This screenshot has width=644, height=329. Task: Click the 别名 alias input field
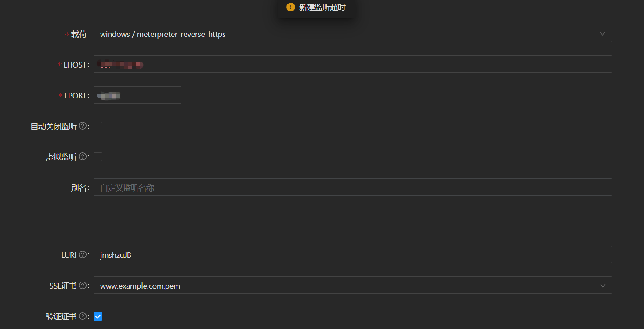tap(353, 187)
